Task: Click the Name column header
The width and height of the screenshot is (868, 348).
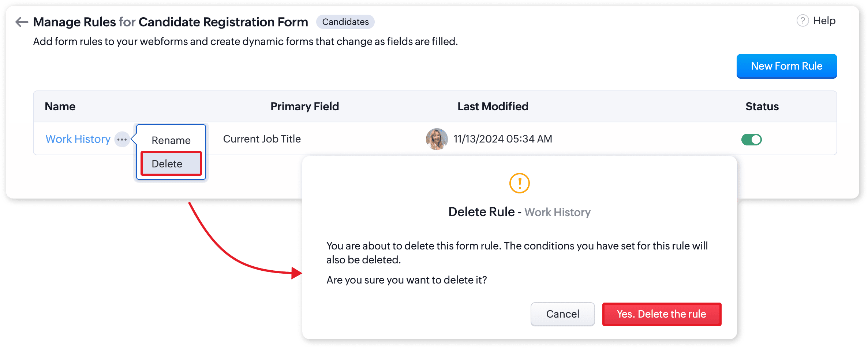Action: click(60, 107)
